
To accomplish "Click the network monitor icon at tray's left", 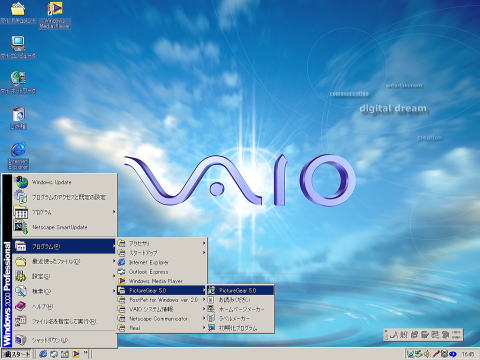I will 411,354.
